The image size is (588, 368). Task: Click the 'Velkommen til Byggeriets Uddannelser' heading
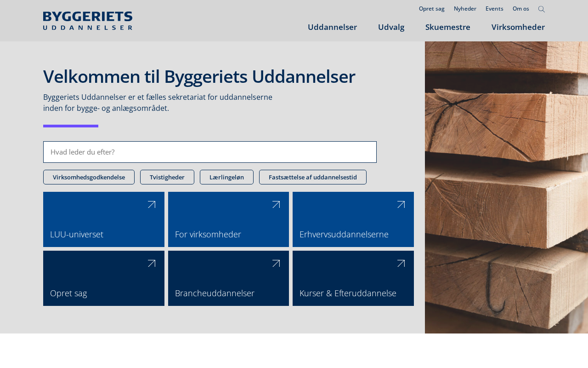199,77
